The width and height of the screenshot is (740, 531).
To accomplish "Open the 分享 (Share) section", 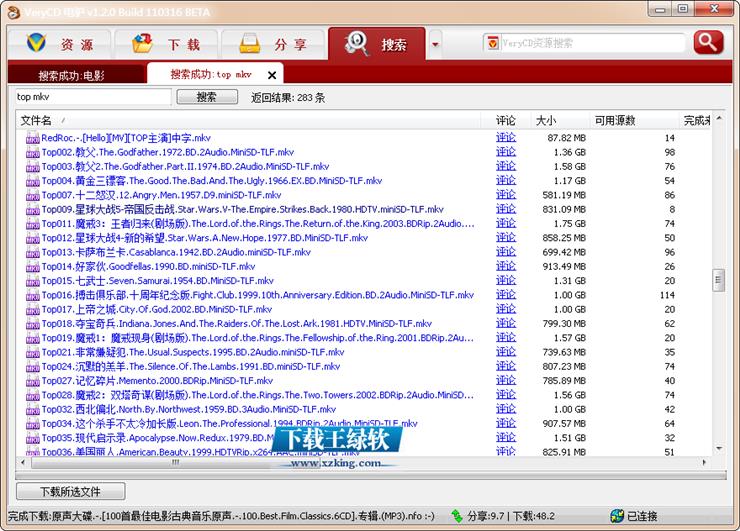I will [271, 45].
